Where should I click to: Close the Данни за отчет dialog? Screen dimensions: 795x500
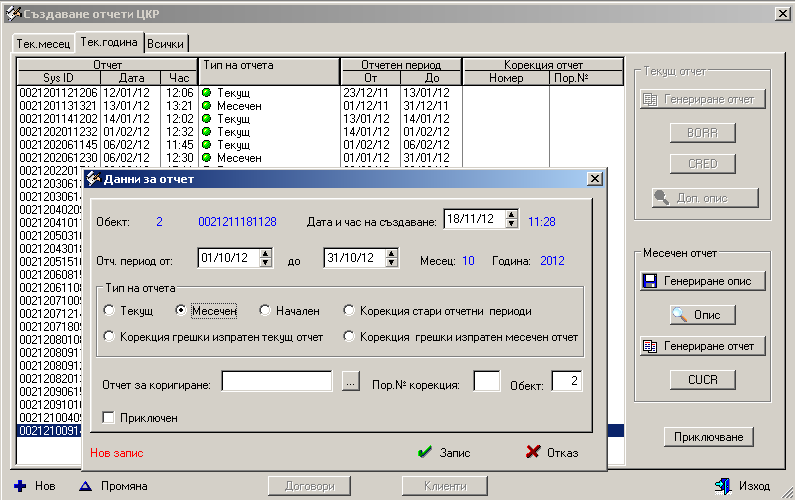595,178
